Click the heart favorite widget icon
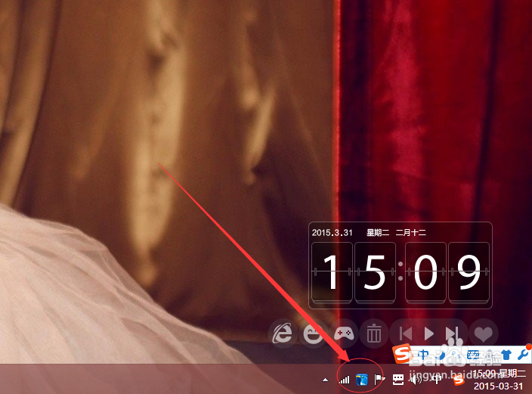The height and width of the screenshot is (394, 532). [484, 334]
